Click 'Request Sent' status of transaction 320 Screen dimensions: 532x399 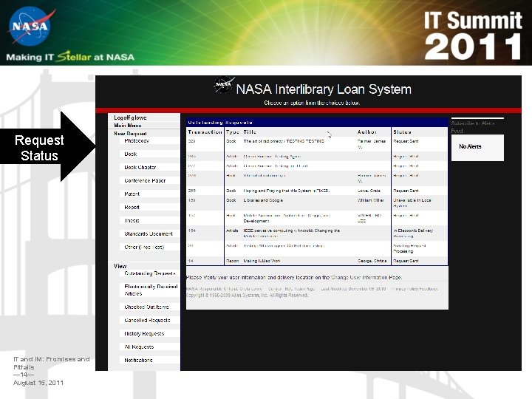406,141
